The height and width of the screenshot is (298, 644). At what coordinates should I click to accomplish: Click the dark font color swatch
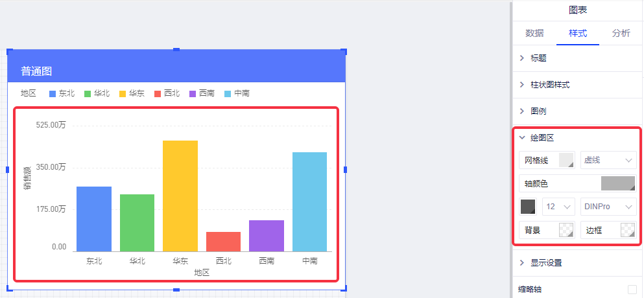click(528, 207)
